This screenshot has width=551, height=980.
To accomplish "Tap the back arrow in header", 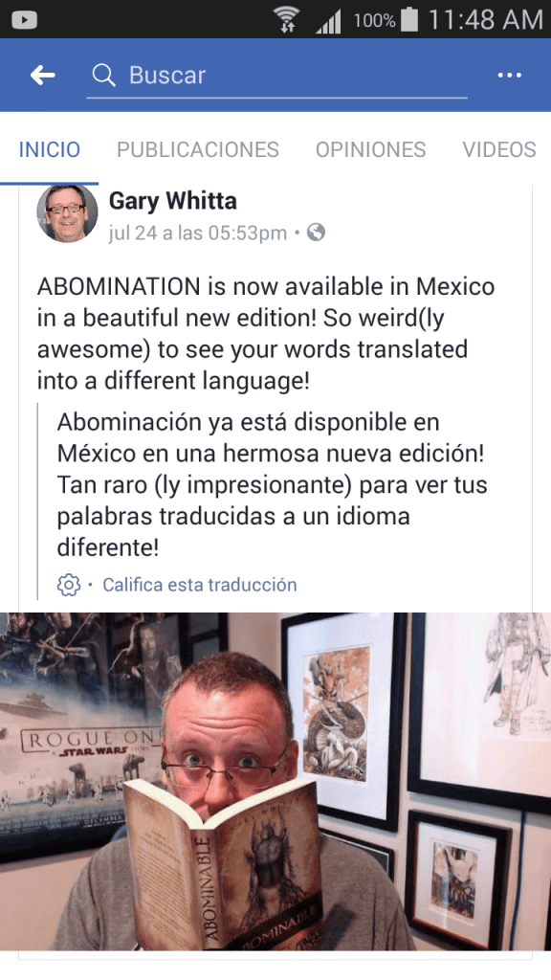I will (42, 76).
